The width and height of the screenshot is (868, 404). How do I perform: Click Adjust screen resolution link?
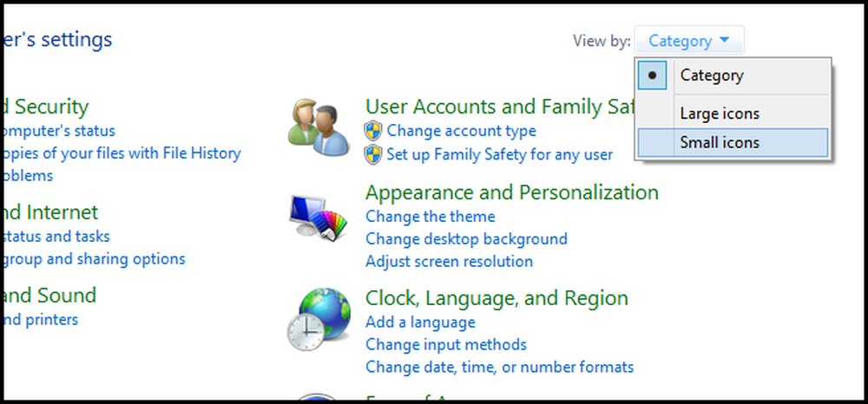[449, 261]
